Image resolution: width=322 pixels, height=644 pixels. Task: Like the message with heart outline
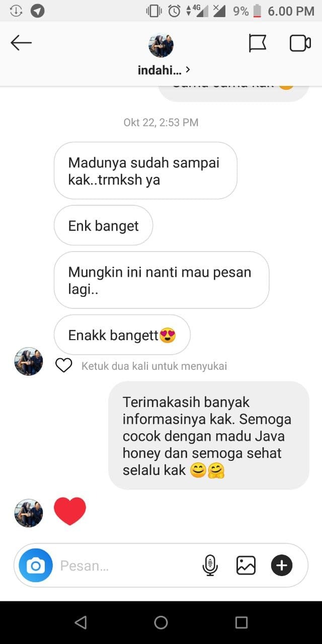64,366
